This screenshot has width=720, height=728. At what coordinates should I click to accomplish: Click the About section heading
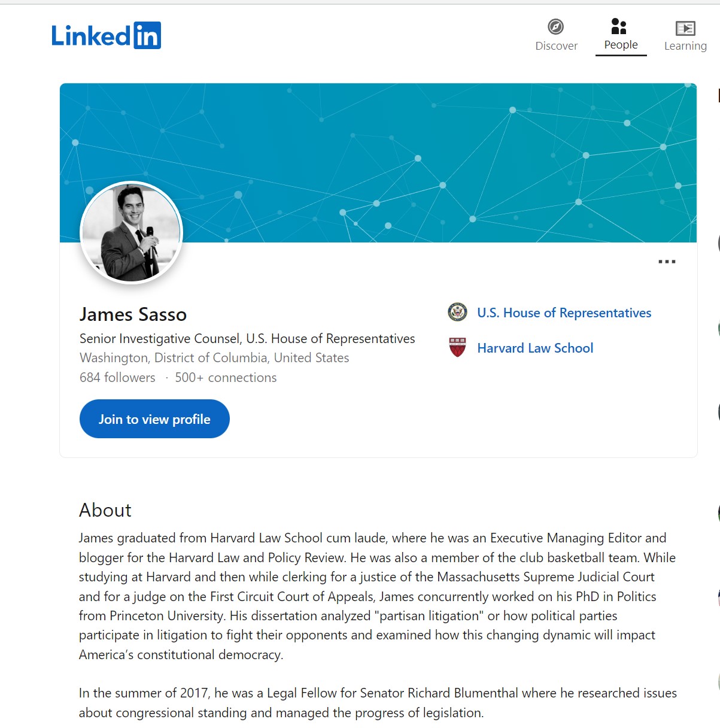click(105, 510)
